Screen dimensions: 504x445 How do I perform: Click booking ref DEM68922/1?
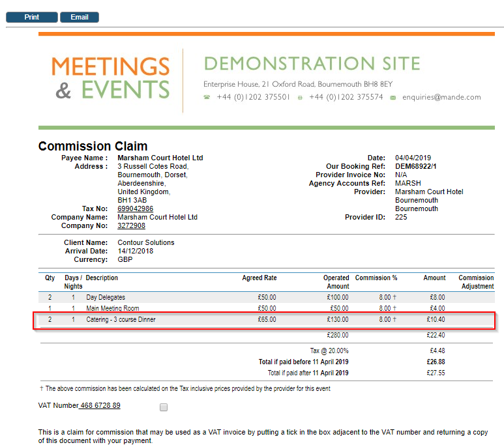[415, 166]
